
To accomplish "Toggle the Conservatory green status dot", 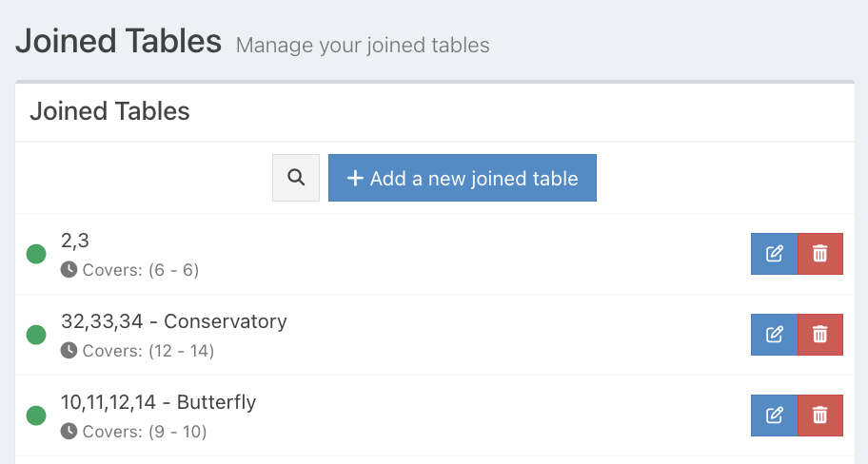I will [36, 335].
